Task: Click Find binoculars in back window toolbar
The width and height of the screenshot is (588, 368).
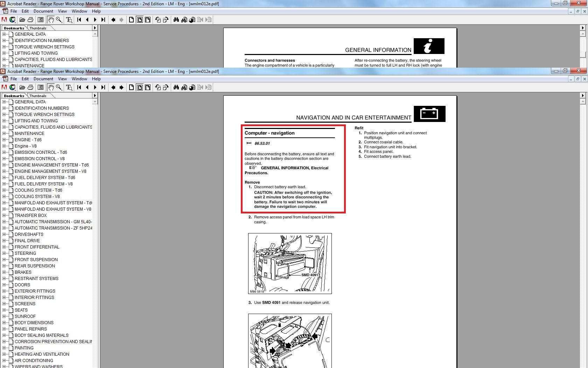Action: click(176, 20)
